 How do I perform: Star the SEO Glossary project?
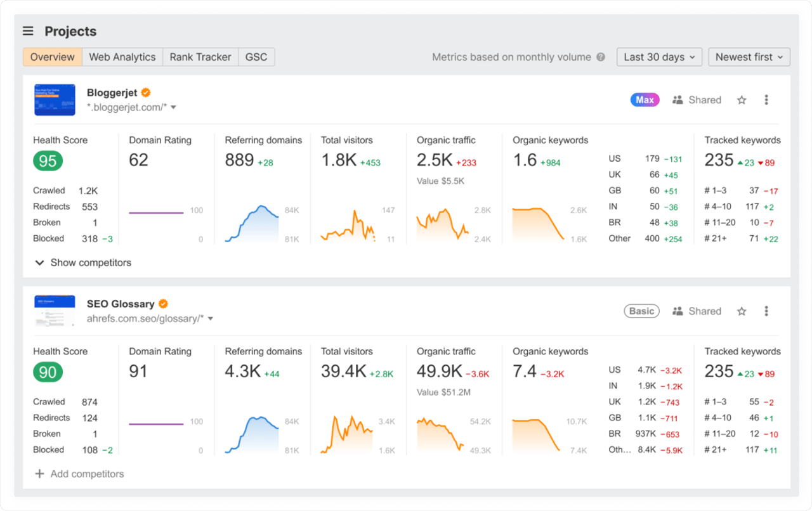click(x=742, y=311)
